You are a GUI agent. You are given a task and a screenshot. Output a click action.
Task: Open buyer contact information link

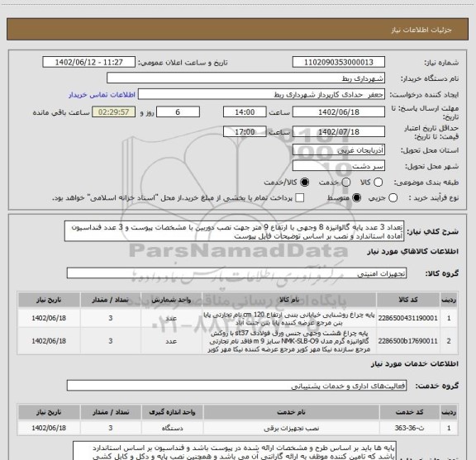(102, 95)
